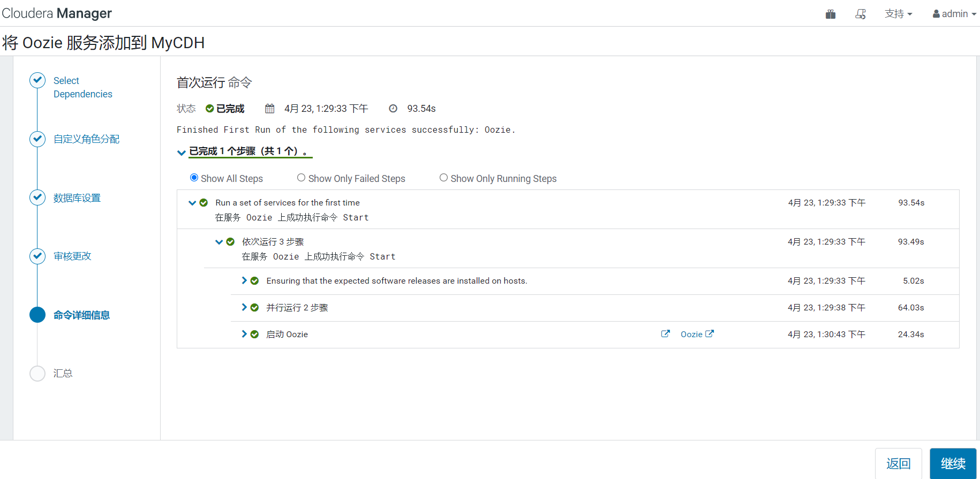Image resolution: width=980 pixels, height=479 pixels.
Task: Click success icon on 依次运行 3 步骤 row
Action: [230, 242]
